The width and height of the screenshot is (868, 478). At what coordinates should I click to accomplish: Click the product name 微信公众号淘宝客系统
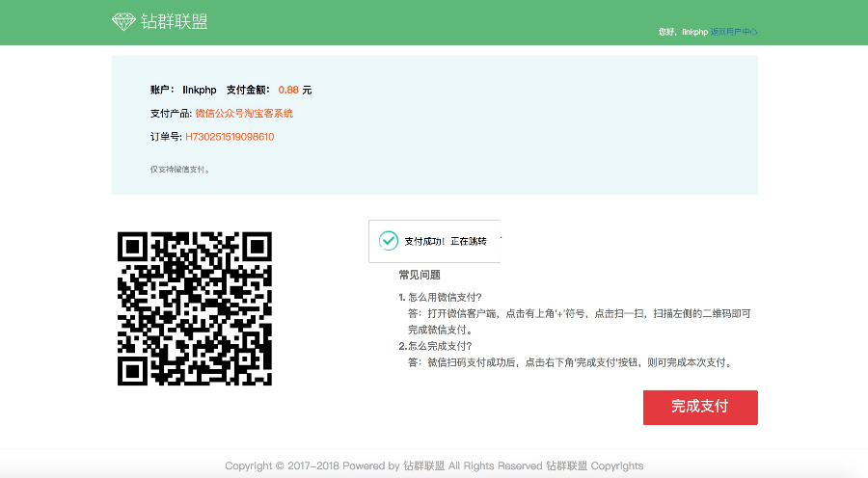[x=244, y=114]
